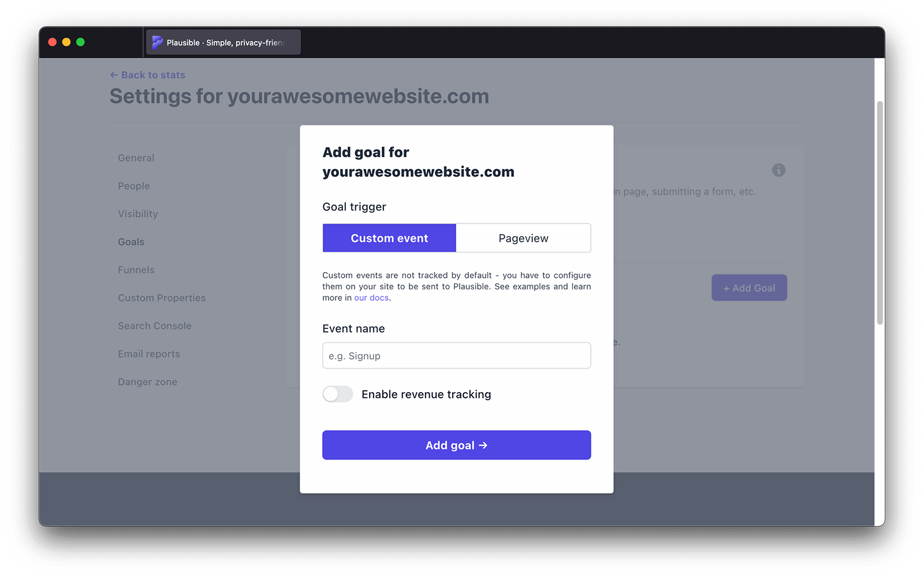Click the Plausible logo favicon in tab
This screenshot has height=578, width=924.
tap(157, 43)
